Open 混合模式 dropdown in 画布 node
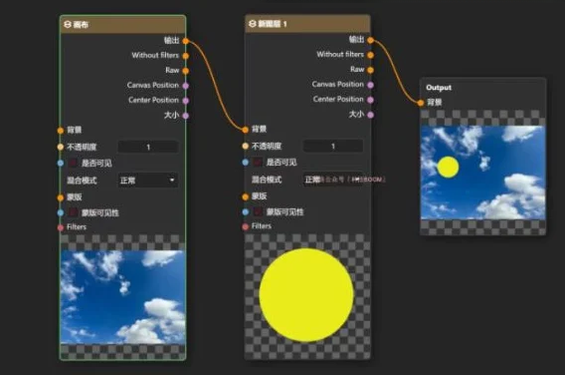This screenshot has width=565, height=375. (x=148, y=180)
